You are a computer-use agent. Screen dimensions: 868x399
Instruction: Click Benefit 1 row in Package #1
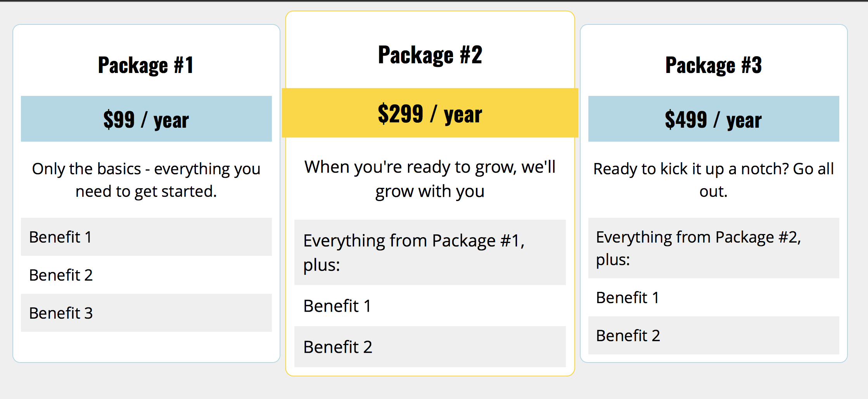coord(146,237)
